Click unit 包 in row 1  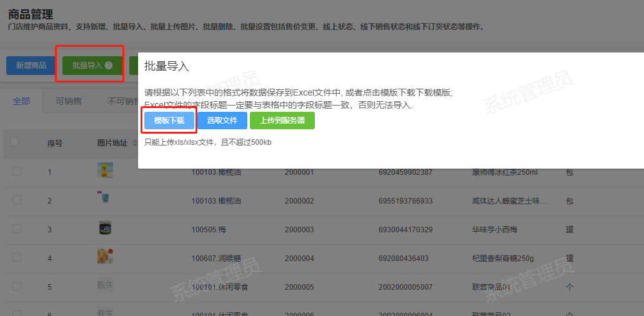pyautogui.click(x=570, y=172)
